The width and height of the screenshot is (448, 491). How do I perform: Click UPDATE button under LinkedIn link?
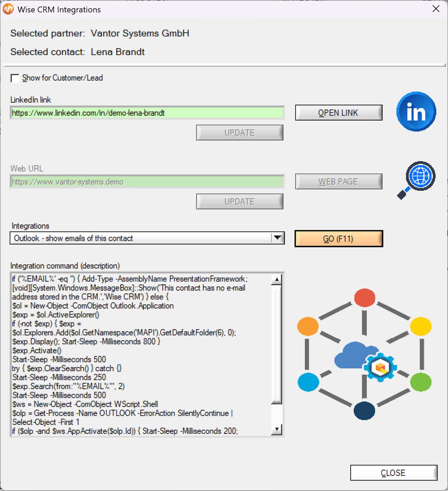(x=240, y=133)
